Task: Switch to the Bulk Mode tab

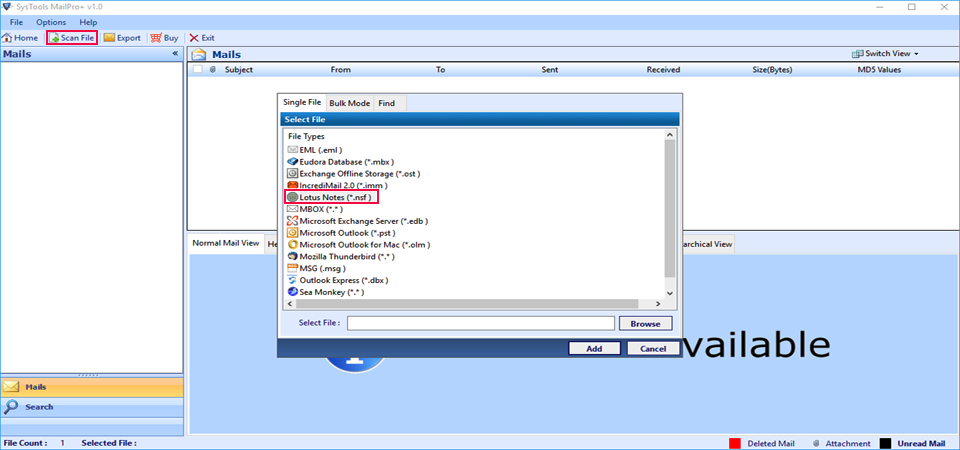Action: point(350,103)
